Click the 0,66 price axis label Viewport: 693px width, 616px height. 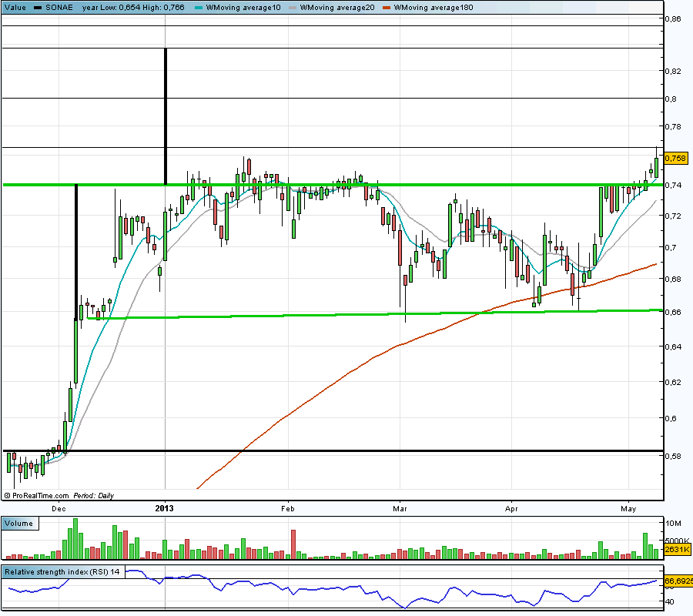tap(673, 312)
